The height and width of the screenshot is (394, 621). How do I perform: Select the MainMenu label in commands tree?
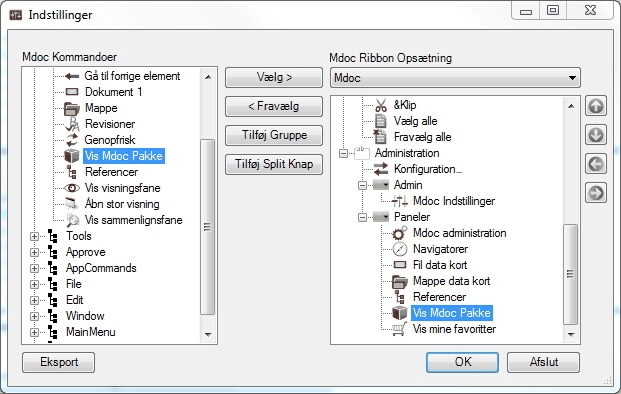click(91, 332)
